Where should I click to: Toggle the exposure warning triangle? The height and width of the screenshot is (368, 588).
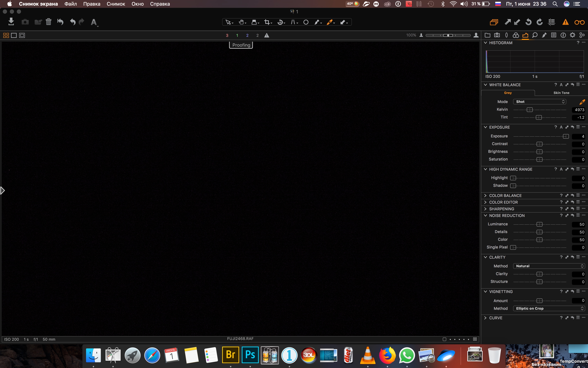point(565,22)
